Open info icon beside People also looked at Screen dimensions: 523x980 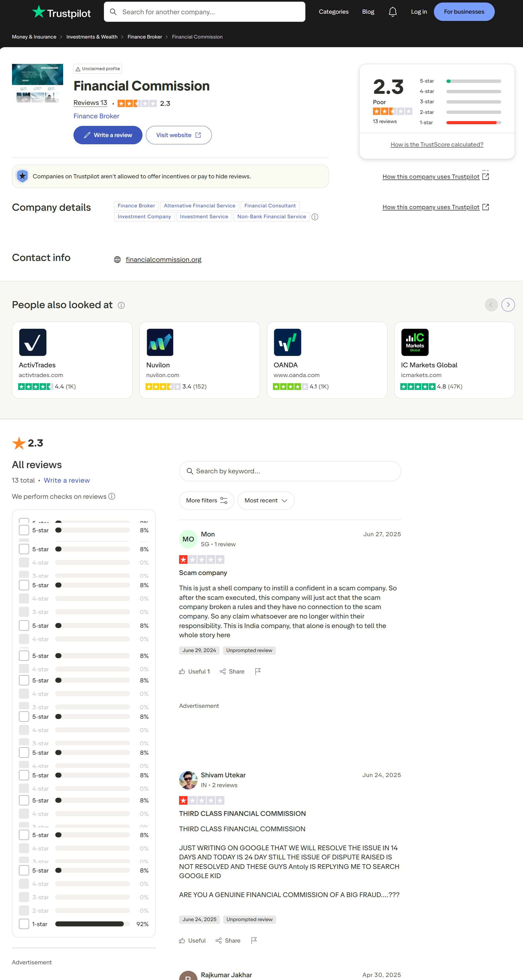pos(121,305)
